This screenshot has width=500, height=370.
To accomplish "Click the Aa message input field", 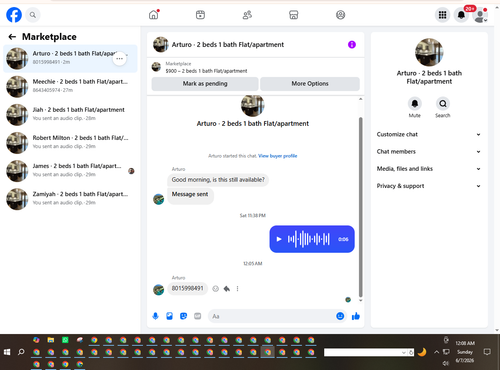I will tap(272, 316).
